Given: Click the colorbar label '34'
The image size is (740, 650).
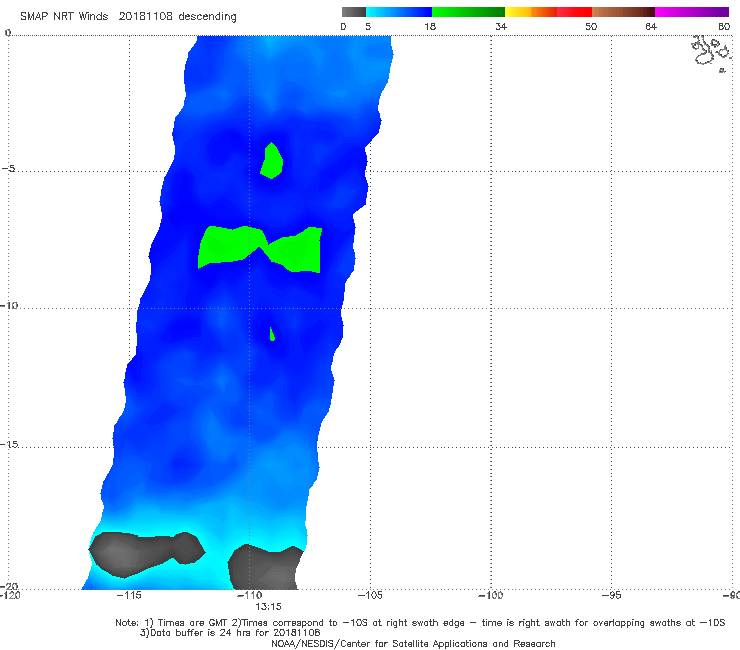Looking at the screenshot, I should point(501,26).
